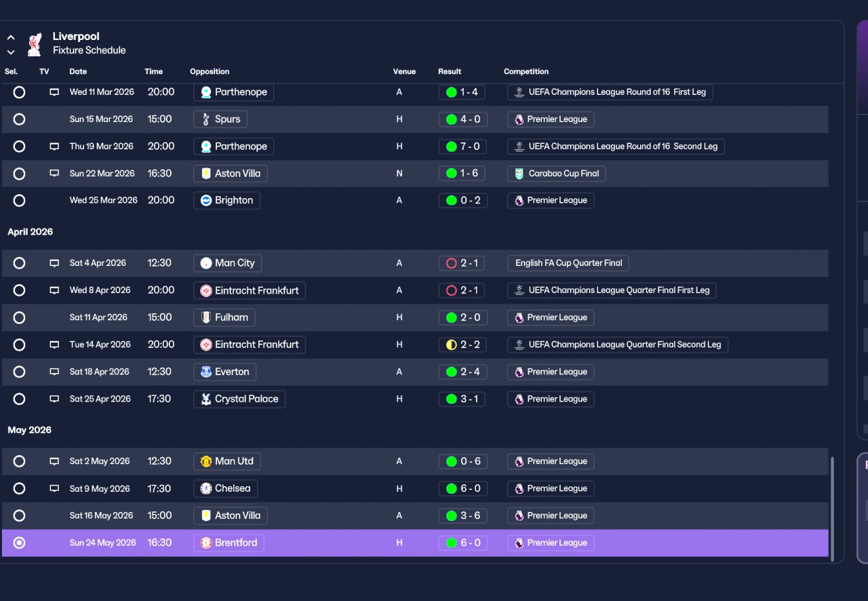
Task: Select radio button for Parthenope 19 Mar fixture
Action: click(x=19, y=147)
